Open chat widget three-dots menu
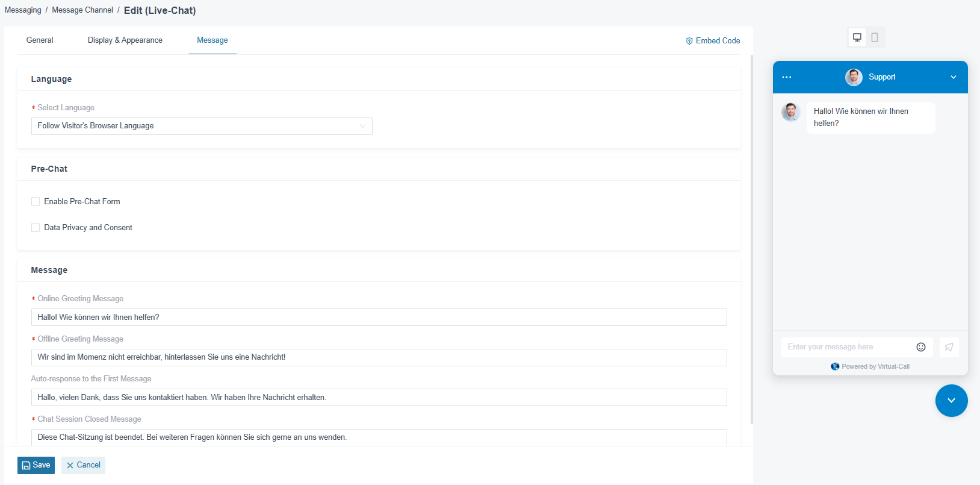980x485 pixels. click(787, 77)
